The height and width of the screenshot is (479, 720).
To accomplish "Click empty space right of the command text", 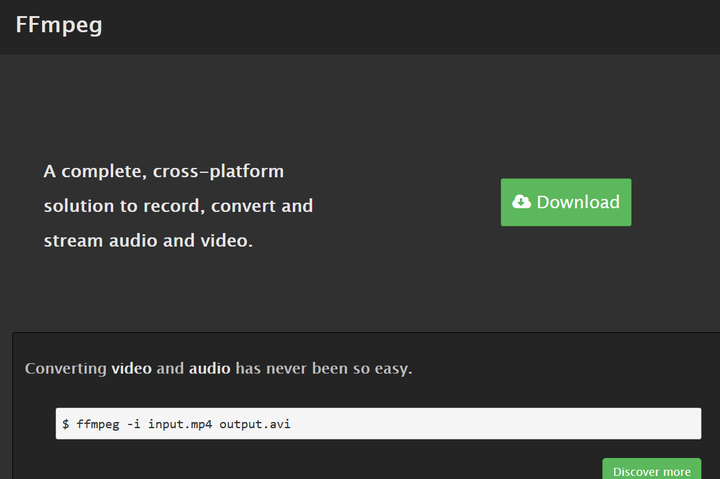I will (500, 424).
